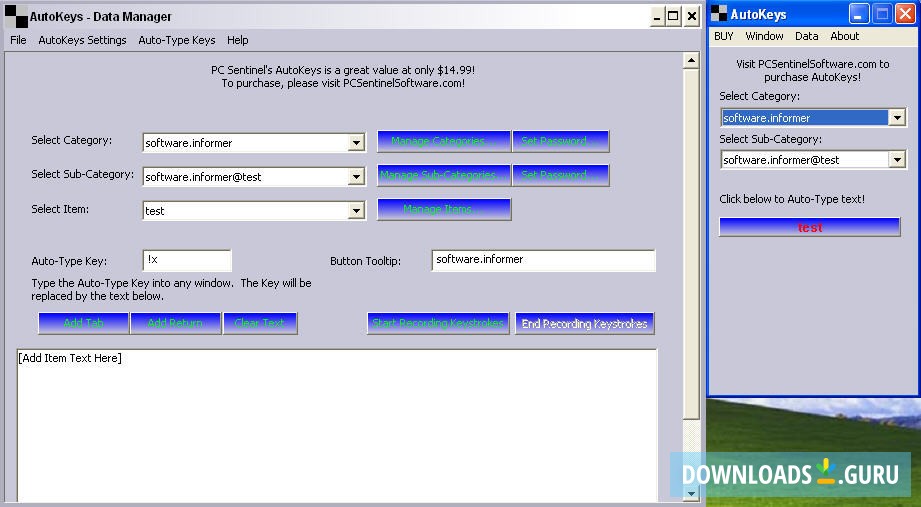The image size is (921, 507).
Task: Expand the Select Category dropdown in AutoKeys window
Action: click(897, 118)
